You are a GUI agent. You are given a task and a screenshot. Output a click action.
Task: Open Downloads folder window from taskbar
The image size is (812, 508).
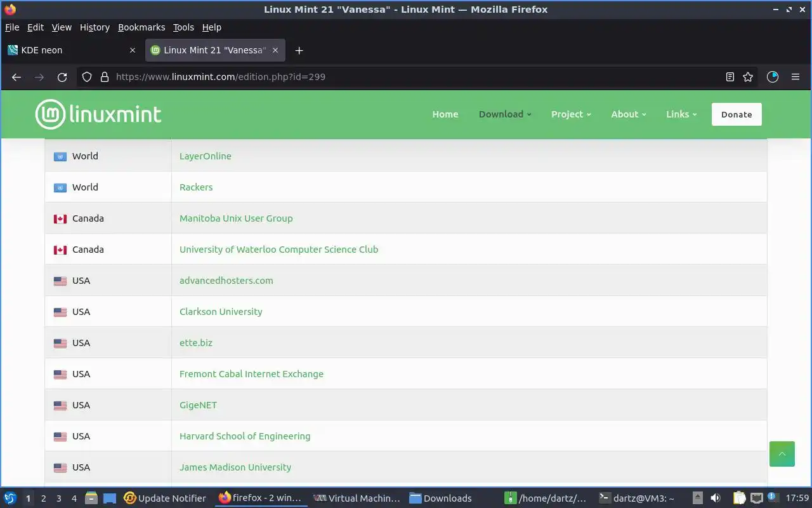coord(440,498)
